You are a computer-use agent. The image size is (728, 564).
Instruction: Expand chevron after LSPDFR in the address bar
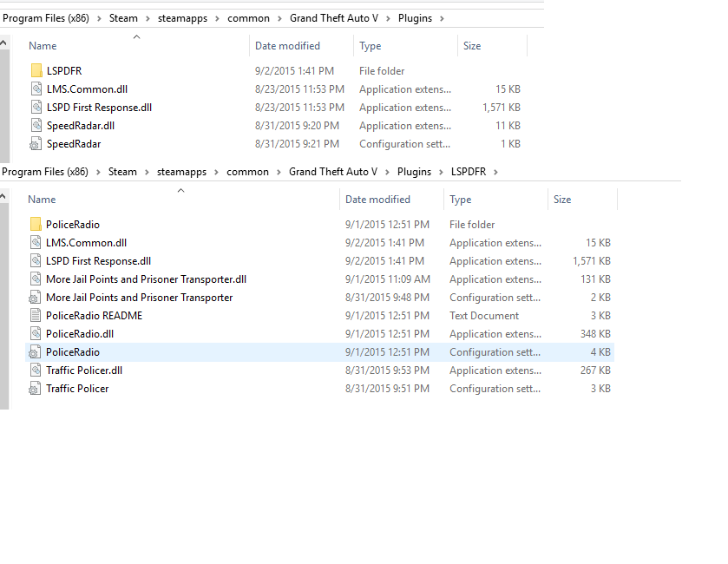[x=495, y=172]
